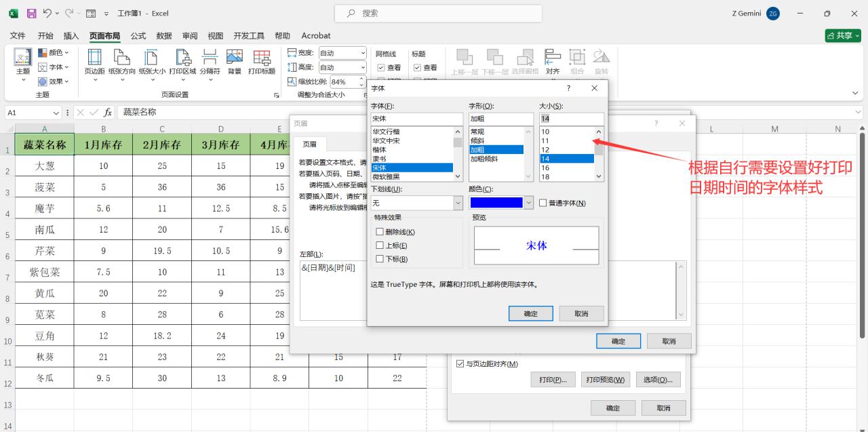Click the 共享 share button
Image resolution: width=868 pixels, height=432 pixels.
tap(843, 36)
